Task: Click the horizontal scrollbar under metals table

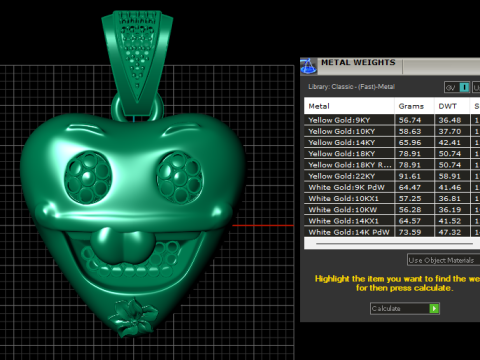Action: coord(394,244)
